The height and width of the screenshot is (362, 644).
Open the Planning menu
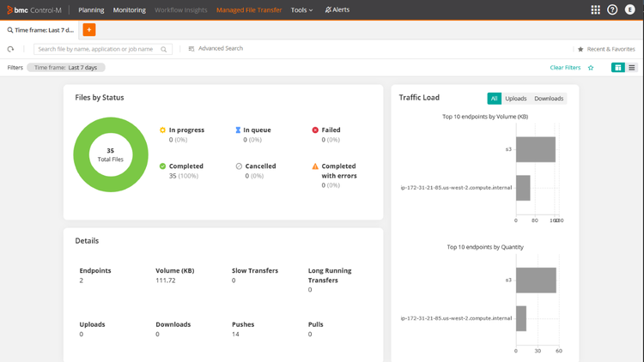(91, 9)
